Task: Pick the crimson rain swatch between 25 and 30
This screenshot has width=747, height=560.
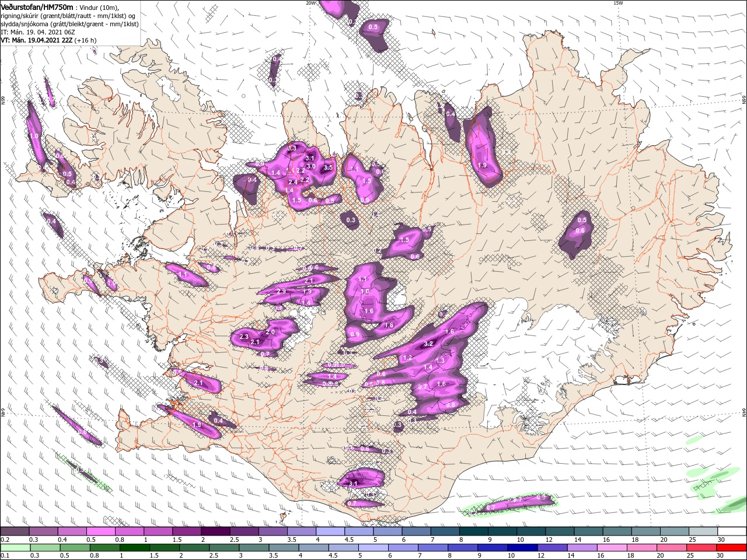Action: point(700,548)
